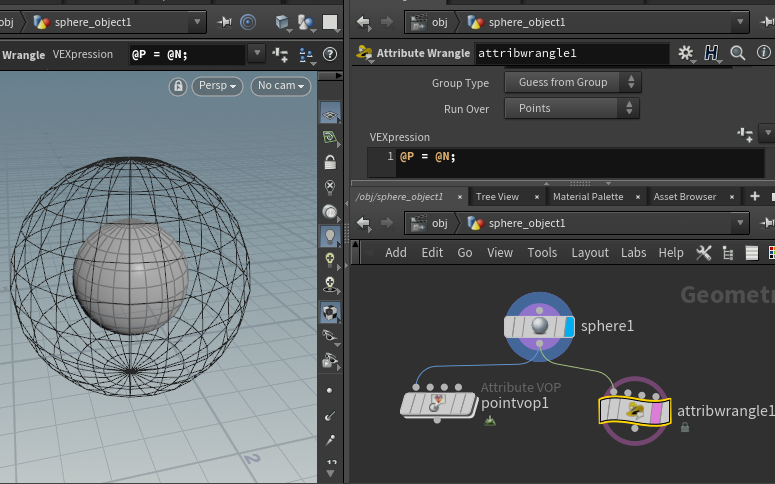This screenshot has height=484, width=775.
Task: Open the Attribute Wrangle help icon in the viewport bar
Action: tap(330, 54)
